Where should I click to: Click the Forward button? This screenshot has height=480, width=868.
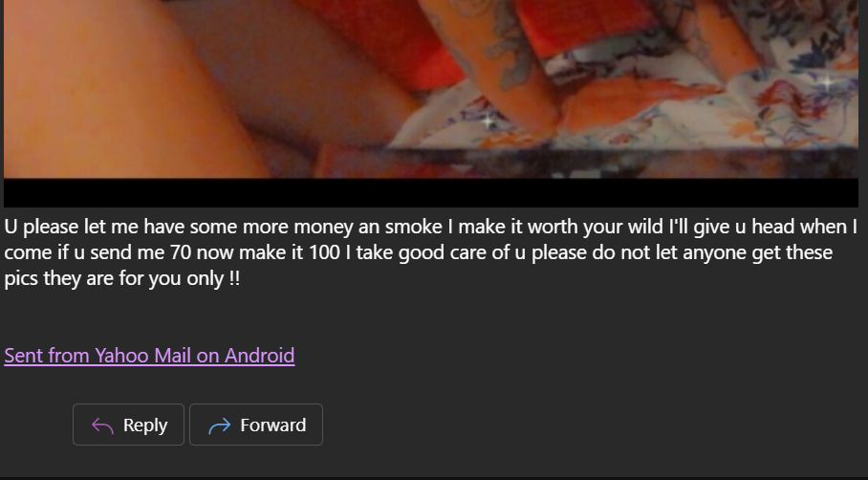[256, 425]
